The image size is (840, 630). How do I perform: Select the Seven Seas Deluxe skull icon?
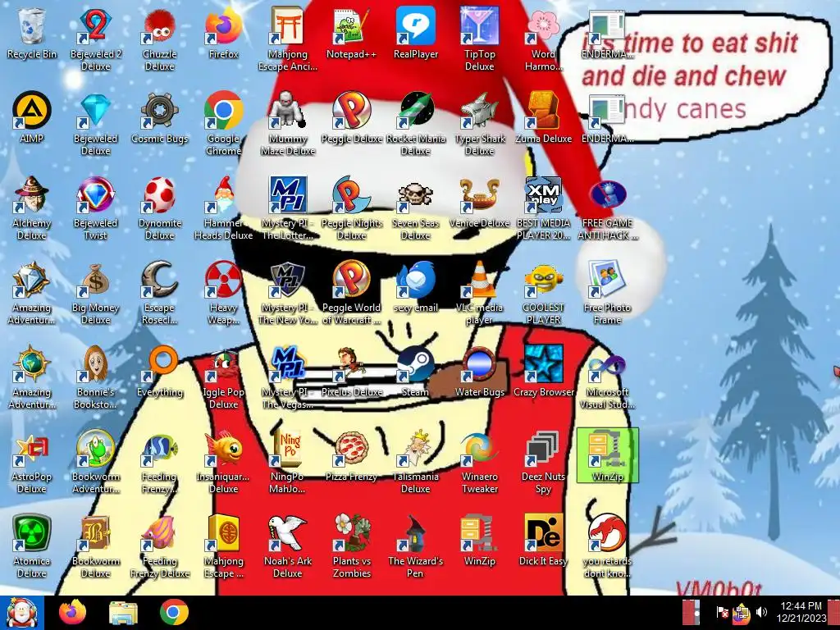416,208
